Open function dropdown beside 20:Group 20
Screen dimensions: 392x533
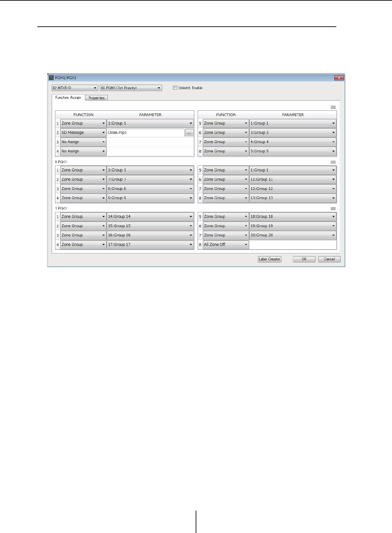click(x=226, y=235)
